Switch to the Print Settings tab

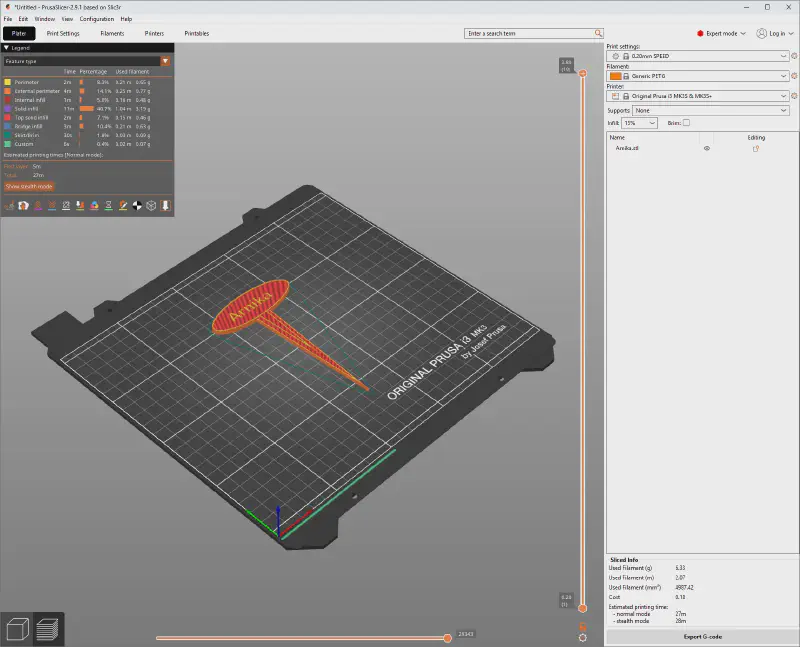click(x=63, y=33)
